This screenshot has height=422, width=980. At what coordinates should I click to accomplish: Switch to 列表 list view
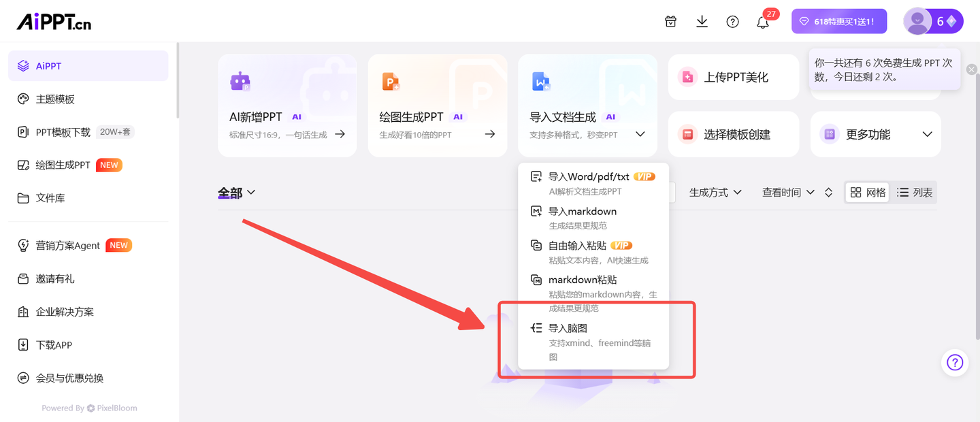point(915,193)
